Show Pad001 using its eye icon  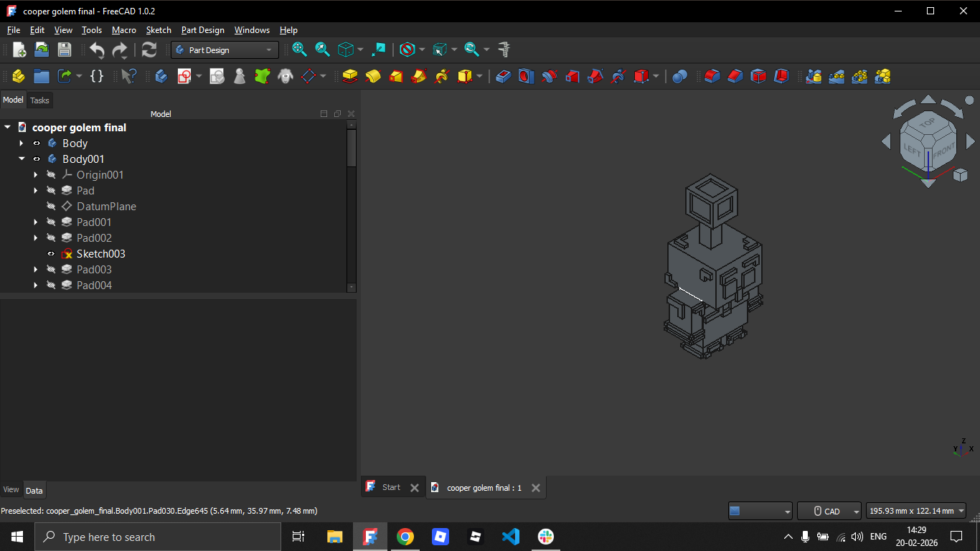pyautogui.click(x=51, y=222)
